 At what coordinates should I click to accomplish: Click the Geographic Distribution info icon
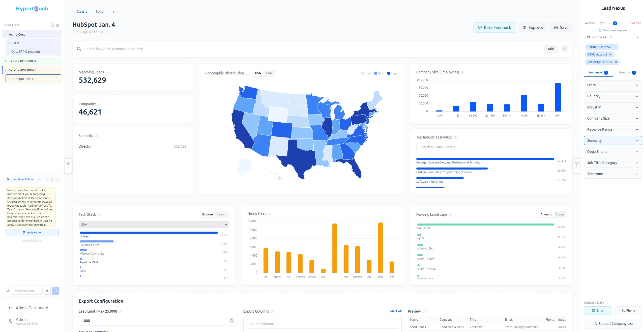pos(247,73)
